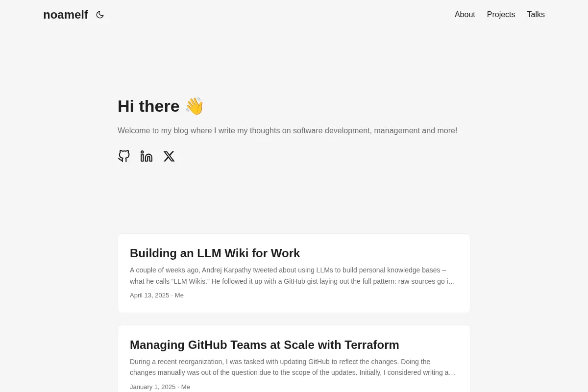Click the welcome blog description text
This screenshot has width=588, height=392.
(x=287, y=131)
